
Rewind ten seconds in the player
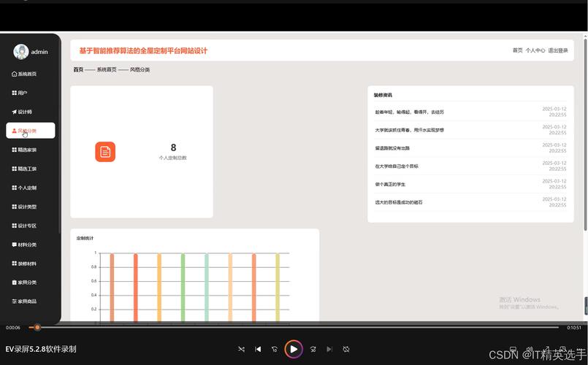[x=275, y=349]
